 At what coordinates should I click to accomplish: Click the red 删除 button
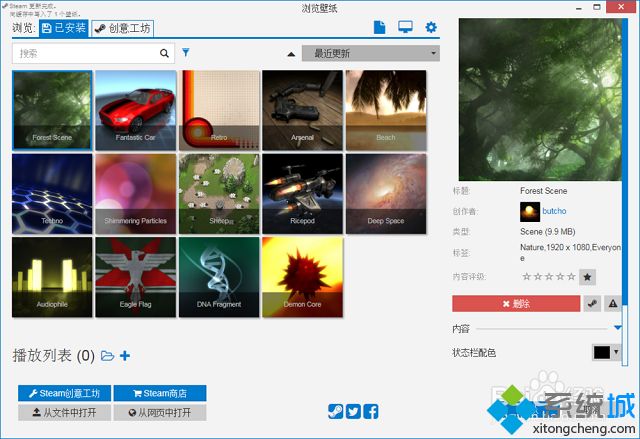516,304
